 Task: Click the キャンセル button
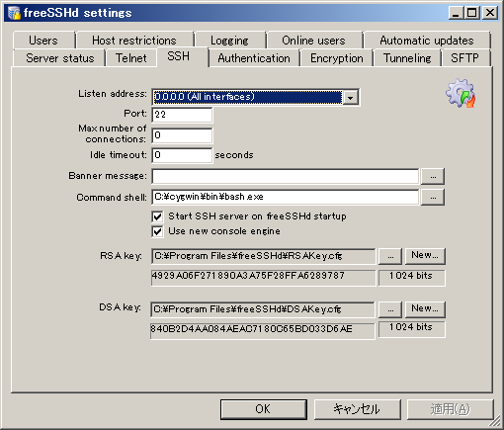pyautogui.click(x=357, y=409)
